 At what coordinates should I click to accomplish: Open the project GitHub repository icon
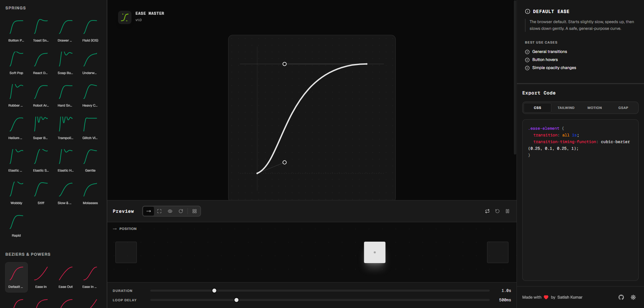click(621, 297)
